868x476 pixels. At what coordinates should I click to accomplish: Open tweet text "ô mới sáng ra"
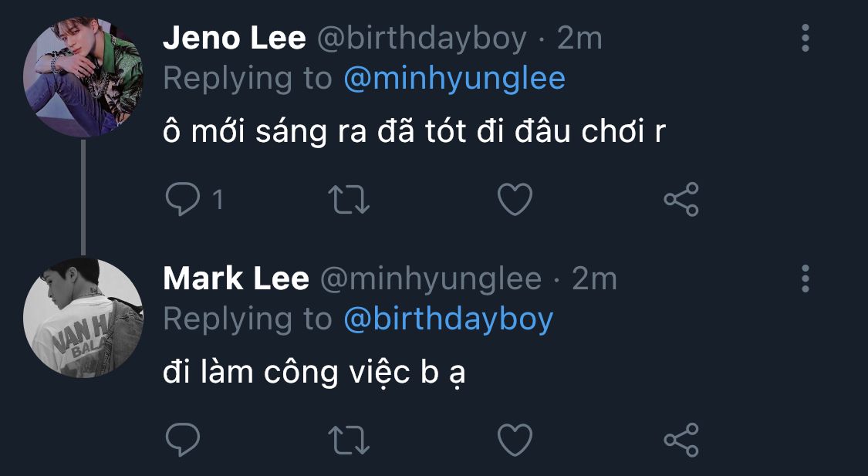pyautogui.click(x=414, y=133)
